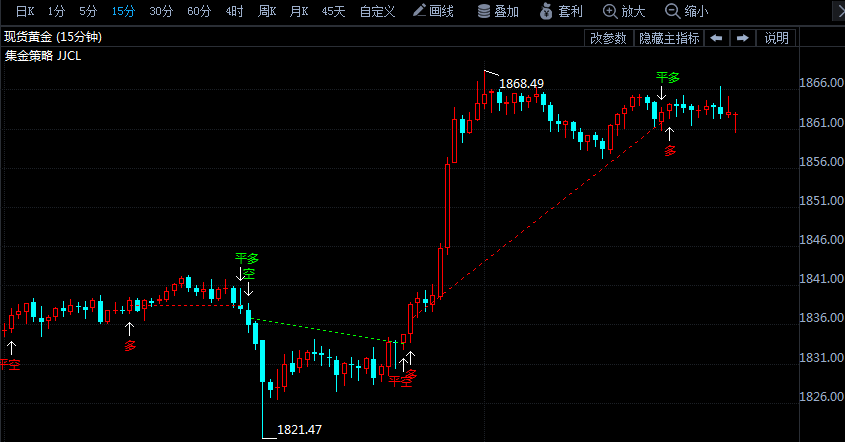Click the 1841.00 price axis label
Screen dimensions: 845x442
821,279
